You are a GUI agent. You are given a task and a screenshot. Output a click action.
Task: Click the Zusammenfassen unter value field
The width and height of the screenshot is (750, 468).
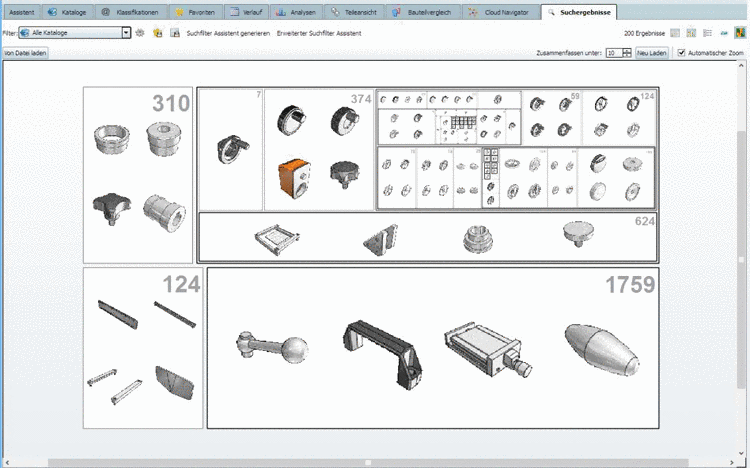614,53
